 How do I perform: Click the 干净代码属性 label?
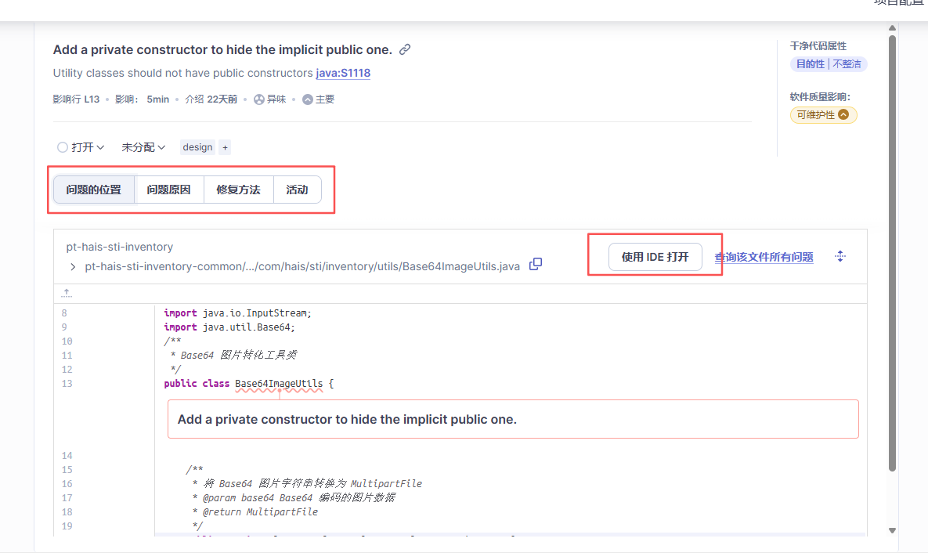pos(818,45)
